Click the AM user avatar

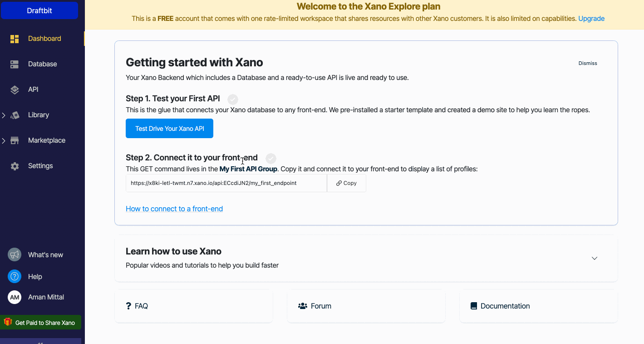coord(15,297)
